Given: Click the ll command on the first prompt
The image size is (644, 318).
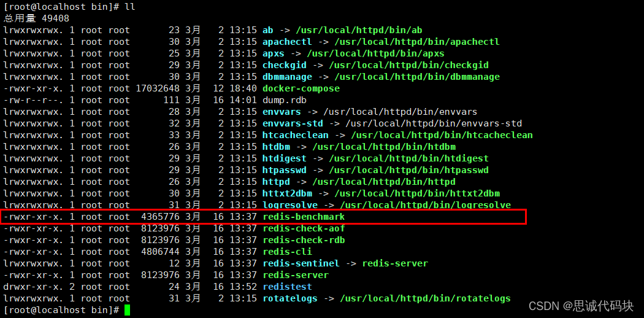Looking at the screenshot, I should 130,7.
